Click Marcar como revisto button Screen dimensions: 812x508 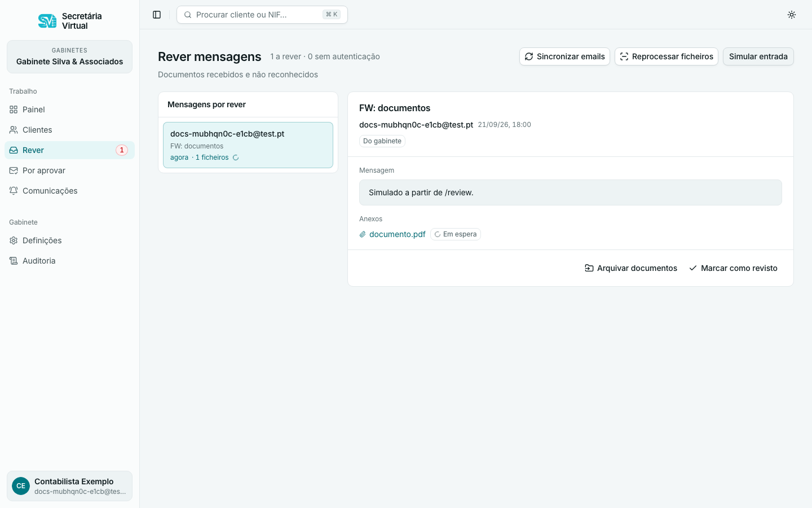click(733, 268)
